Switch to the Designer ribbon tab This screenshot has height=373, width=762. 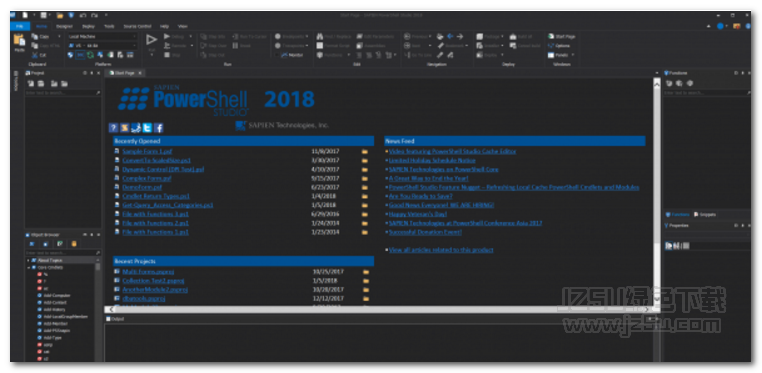point(64,26)
